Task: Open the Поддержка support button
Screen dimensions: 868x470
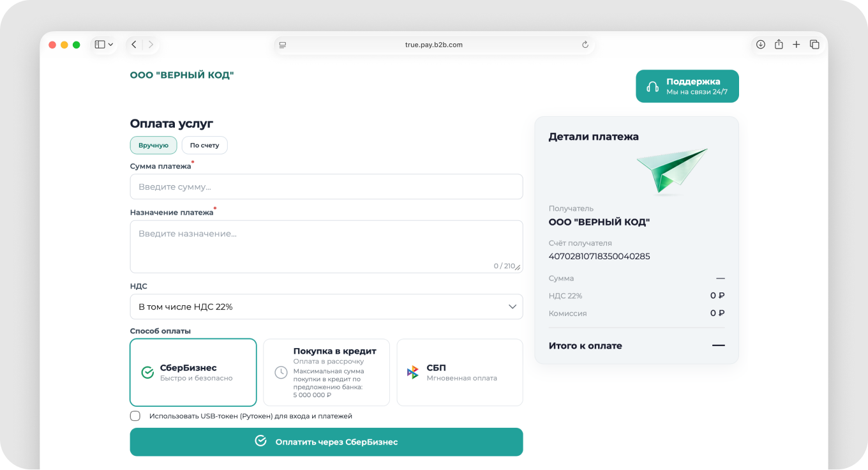Action: pos(687,86)
